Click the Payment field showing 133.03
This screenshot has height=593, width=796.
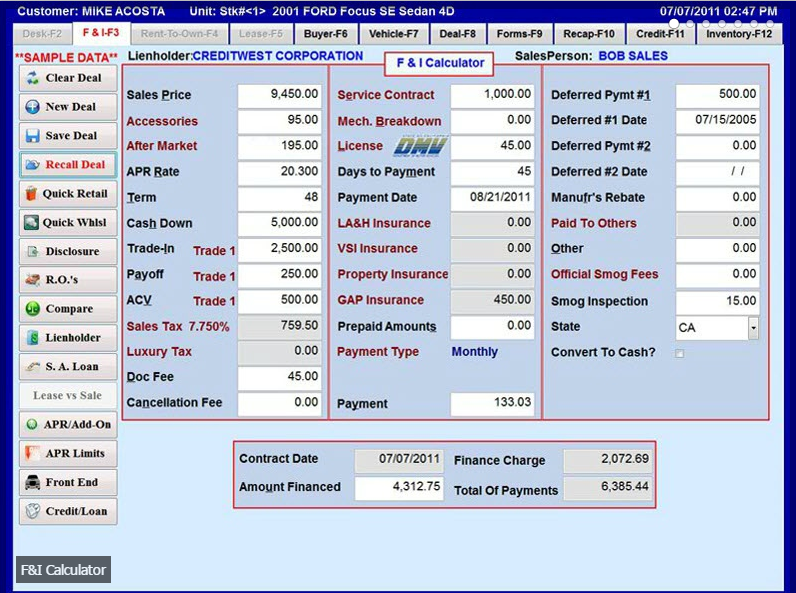pos(492,404)
